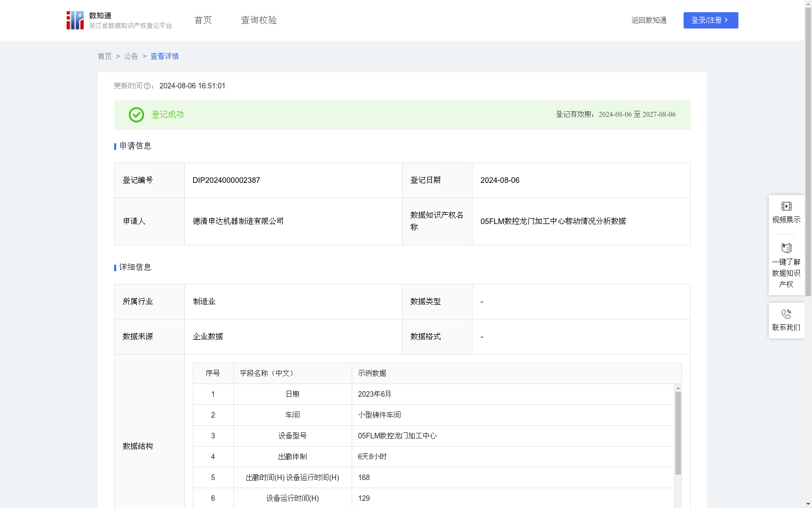This screenshot has width=812, height=508.
Task: Click the 申请信息 section heading
Action: (x=136, y=146)
